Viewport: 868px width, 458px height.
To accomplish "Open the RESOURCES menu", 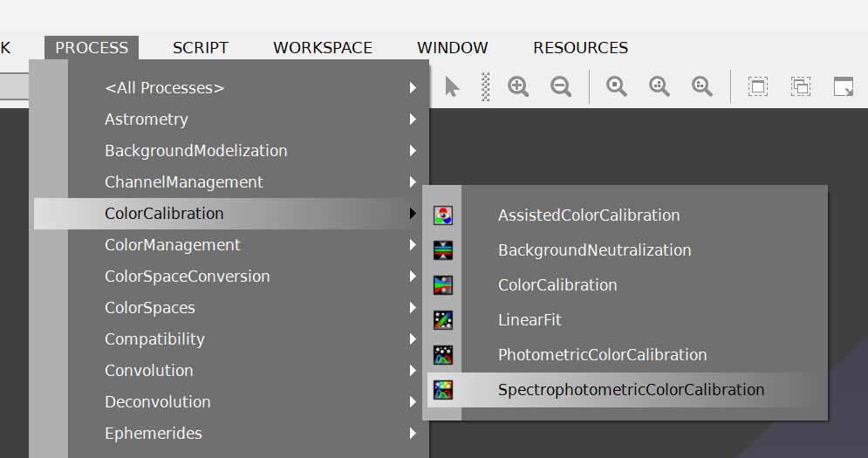I will pos(580,48).
